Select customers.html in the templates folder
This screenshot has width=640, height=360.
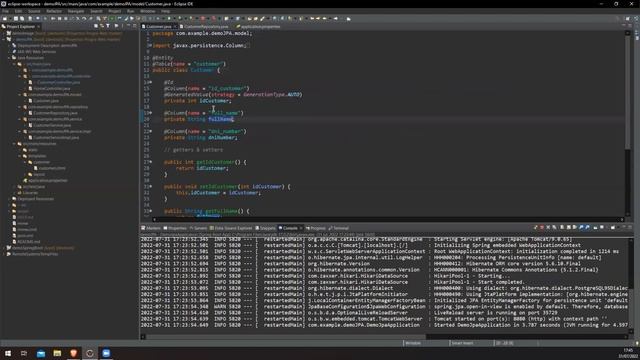(x=52, y=168)
